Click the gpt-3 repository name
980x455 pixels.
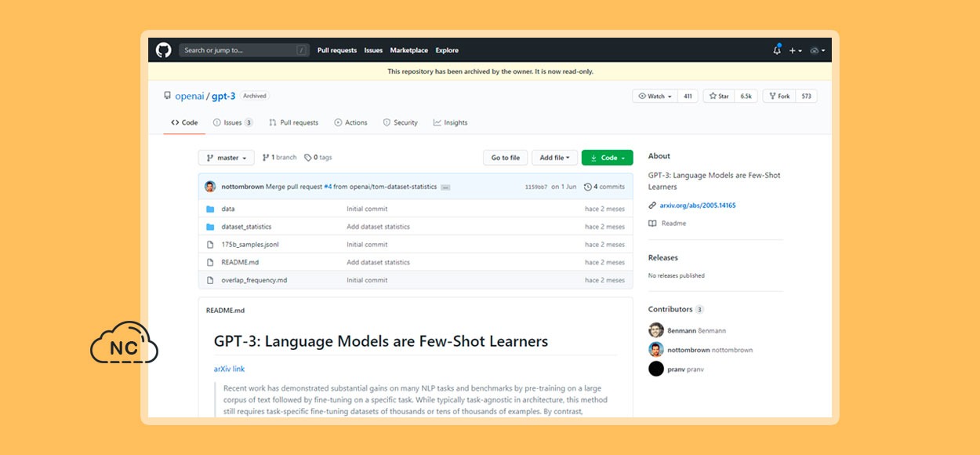click(223, 96)
